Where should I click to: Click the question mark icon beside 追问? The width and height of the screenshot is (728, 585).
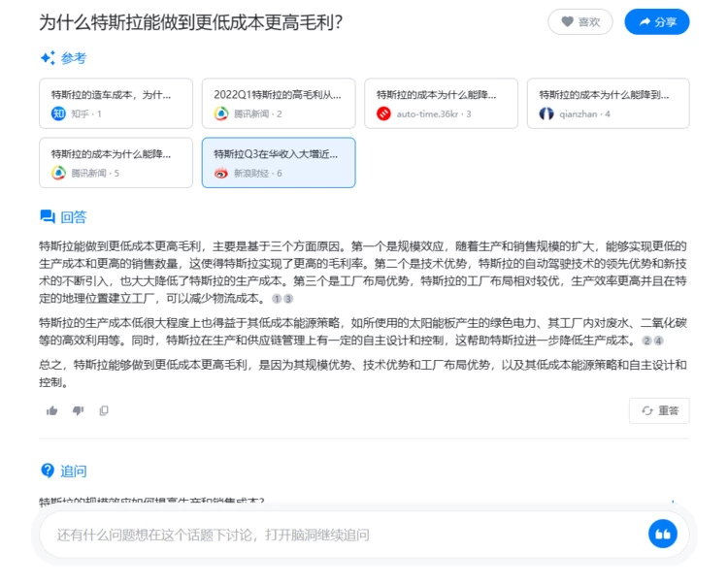[48, 471]
